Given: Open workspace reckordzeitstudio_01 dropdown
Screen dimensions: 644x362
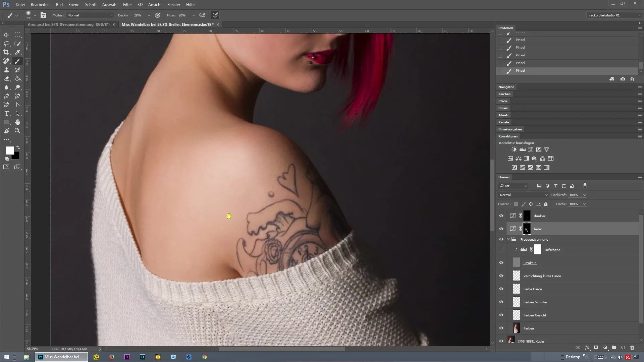Looking at the screenshot, I should [614, 15].
